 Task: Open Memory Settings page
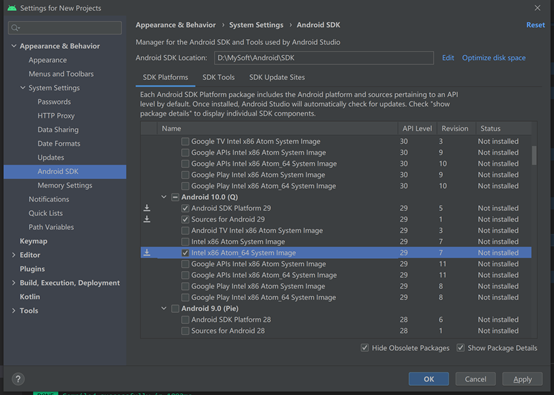[65, 185]
